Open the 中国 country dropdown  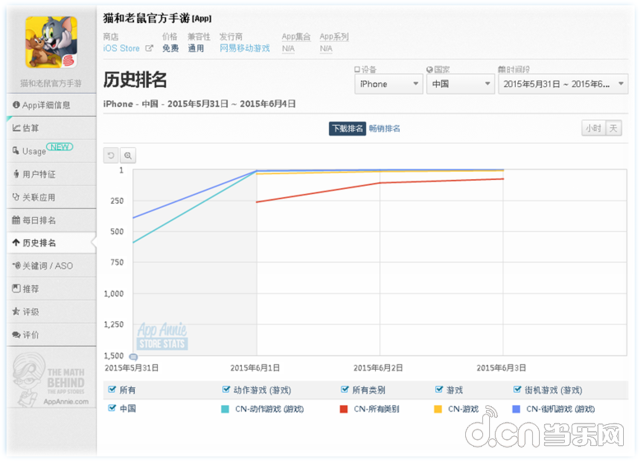(460, 84)
